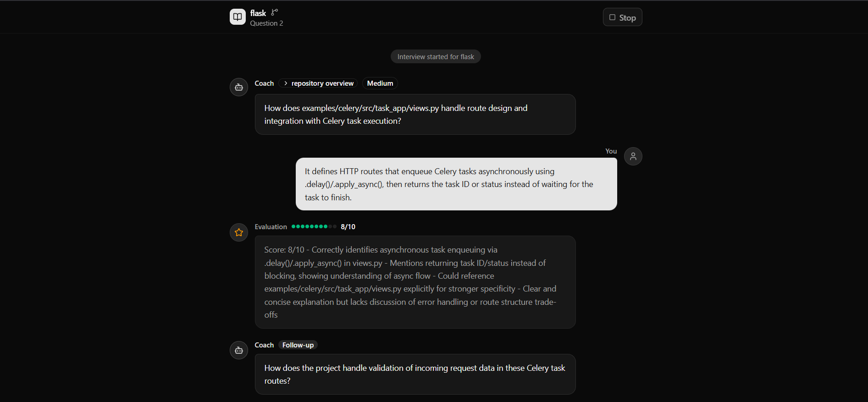Viewport: 868px width, 402px height.
Task: Click the Interview started for flask banner
Action: point(436,57)
